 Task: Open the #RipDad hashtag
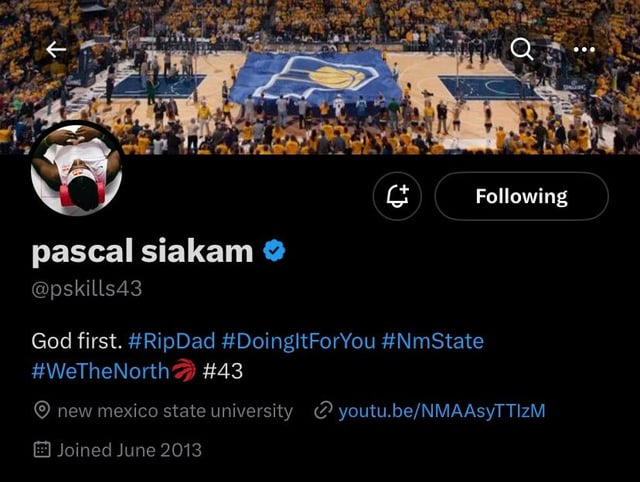(x=172, y=341)
